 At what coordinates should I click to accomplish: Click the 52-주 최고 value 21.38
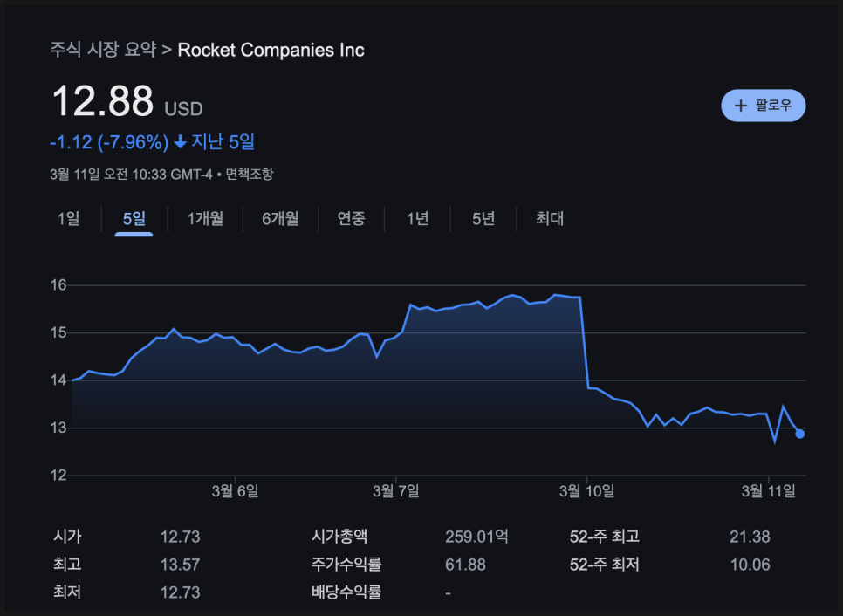(750, 537)
